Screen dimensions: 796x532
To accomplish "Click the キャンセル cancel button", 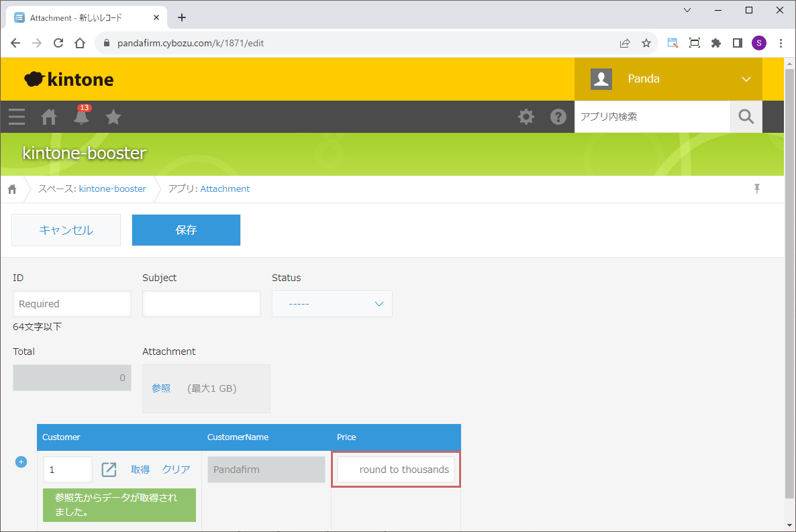I will (66, 230).
